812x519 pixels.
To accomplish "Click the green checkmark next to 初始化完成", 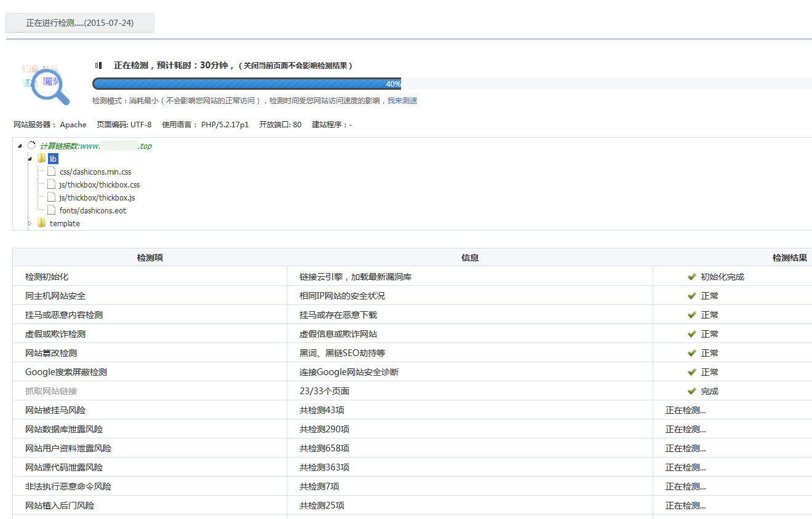I will pos(691,277).
